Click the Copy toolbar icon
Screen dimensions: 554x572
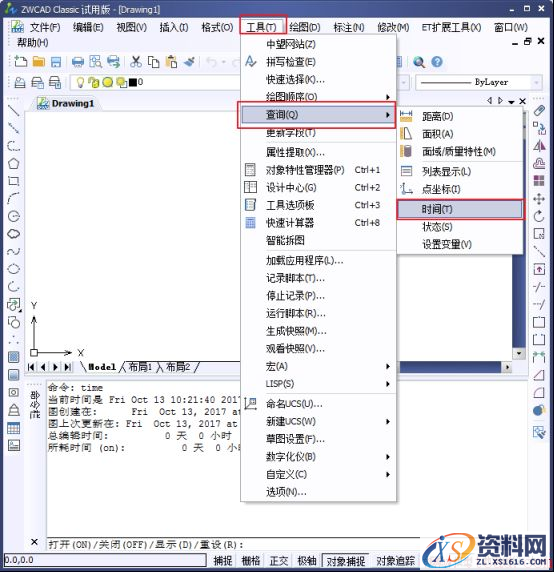pos(154,62)
